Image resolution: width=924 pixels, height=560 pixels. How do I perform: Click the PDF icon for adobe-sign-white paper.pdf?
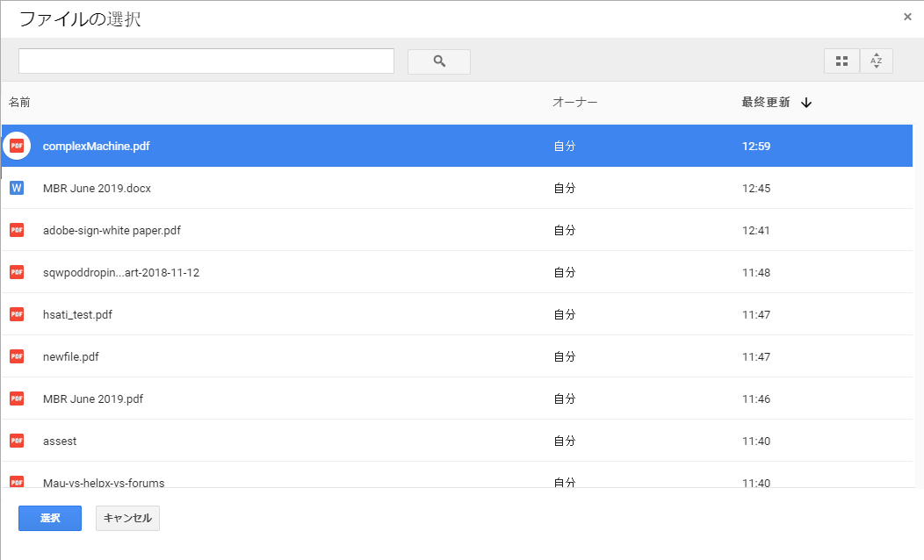[x=17, y=230]
